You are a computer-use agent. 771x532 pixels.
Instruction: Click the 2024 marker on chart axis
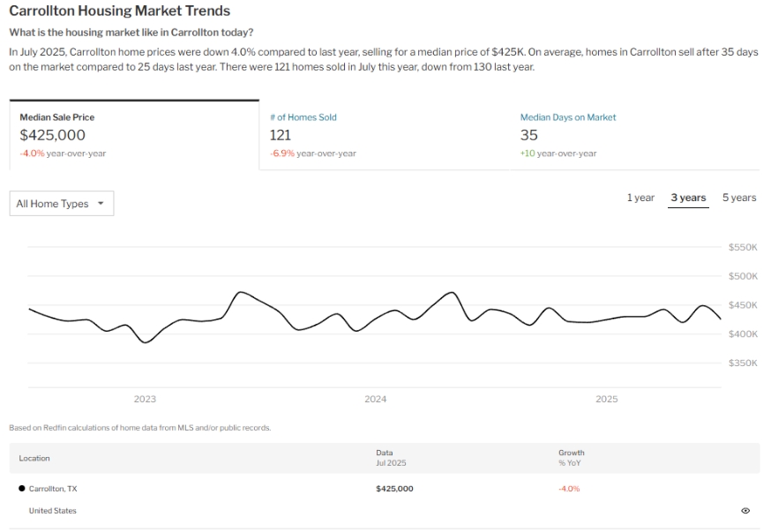click(x=376, y=400)
